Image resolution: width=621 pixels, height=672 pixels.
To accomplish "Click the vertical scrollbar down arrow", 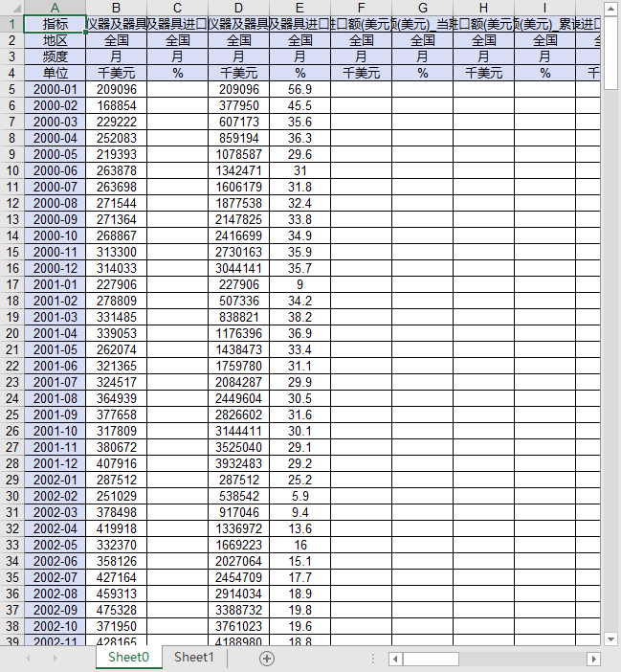I will [x=610, y=639].
